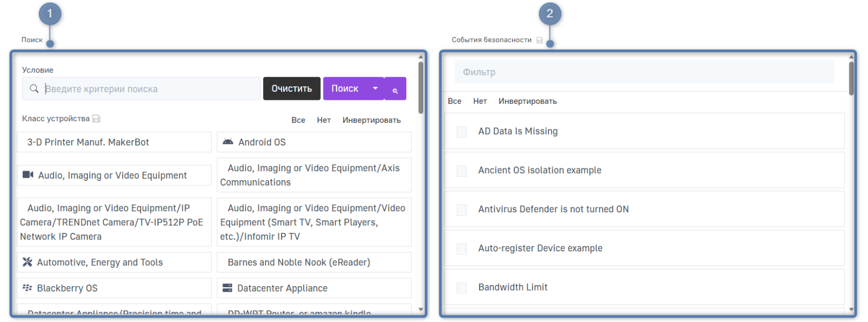The image size is (868, 322).
Task: Click the Blackberry OS icon
Action: pos(27,288)
